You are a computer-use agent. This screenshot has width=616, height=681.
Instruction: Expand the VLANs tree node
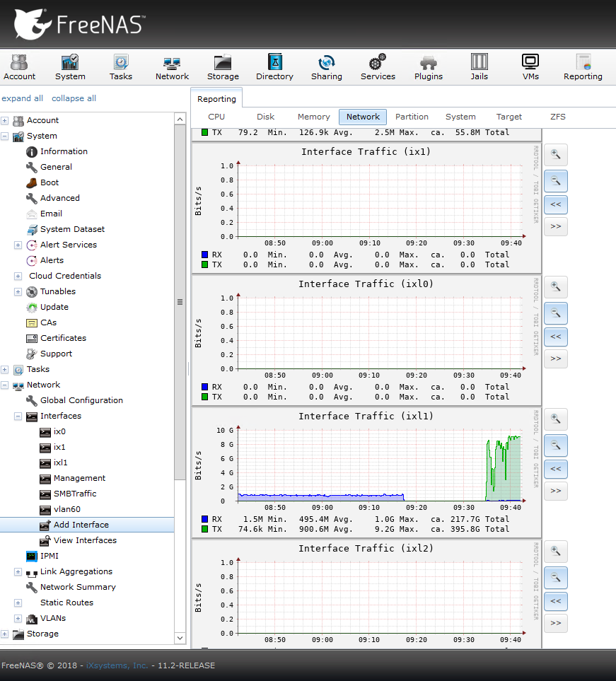(x=18, y=619)
